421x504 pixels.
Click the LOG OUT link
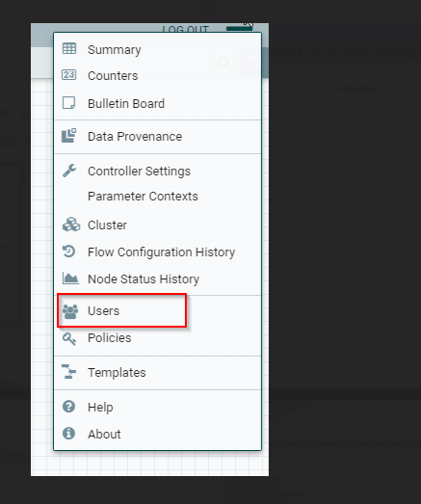click(185, 29)
